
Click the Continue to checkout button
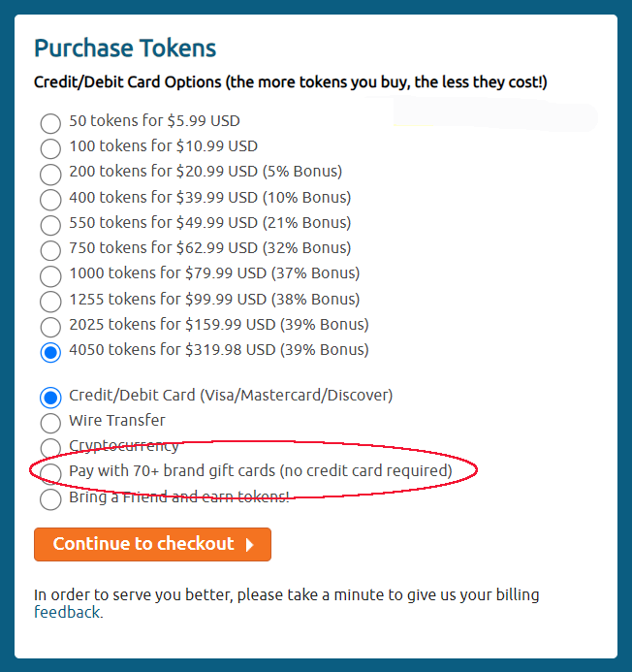(143, 544)
